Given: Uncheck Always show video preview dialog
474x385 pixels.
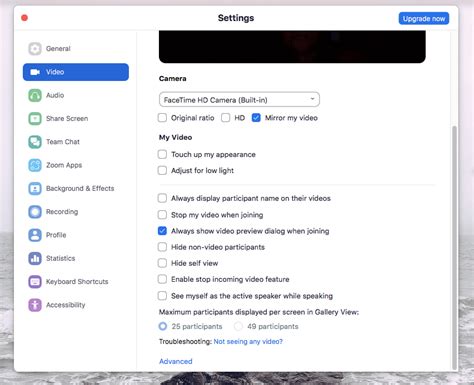Looking at the screenshot, I should [162, 231].
